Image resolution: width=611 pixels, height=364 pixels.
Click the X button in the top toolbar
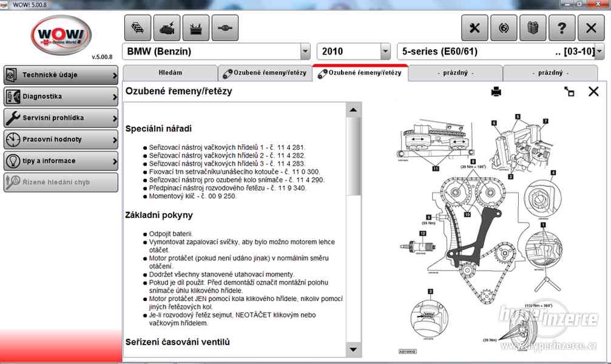pyautogui.click(x=591, y=28)
